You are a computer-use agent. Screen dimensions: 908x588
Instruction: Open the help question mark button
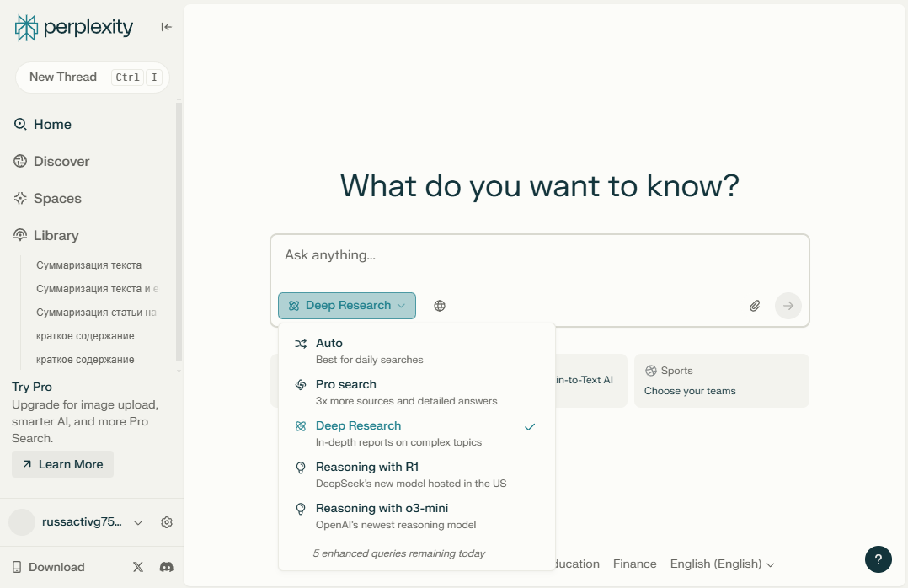pos(878,559)
